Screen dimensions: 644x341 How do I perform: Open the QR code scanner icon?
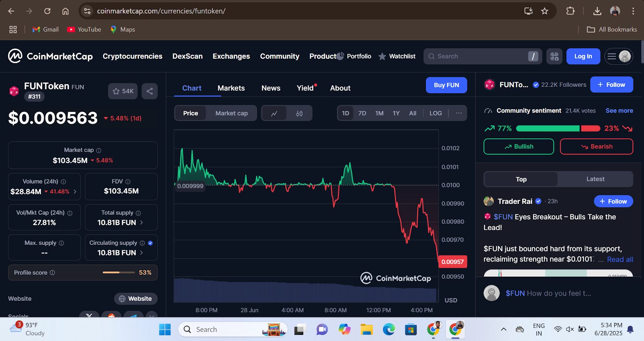[x=554, y=56]
